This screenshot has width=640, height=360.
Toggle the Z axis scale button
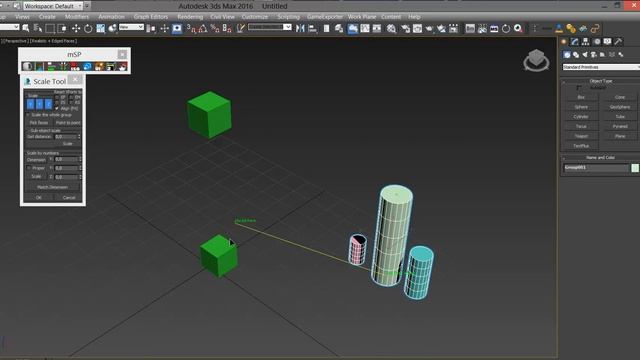coord(49,104)
